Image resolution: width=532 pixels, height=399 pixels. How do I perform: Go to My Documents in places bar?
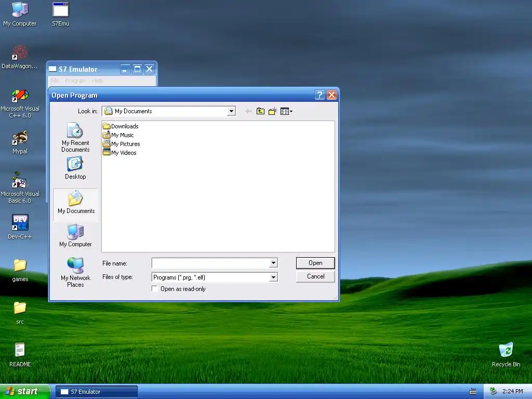(x=76, y=205)
